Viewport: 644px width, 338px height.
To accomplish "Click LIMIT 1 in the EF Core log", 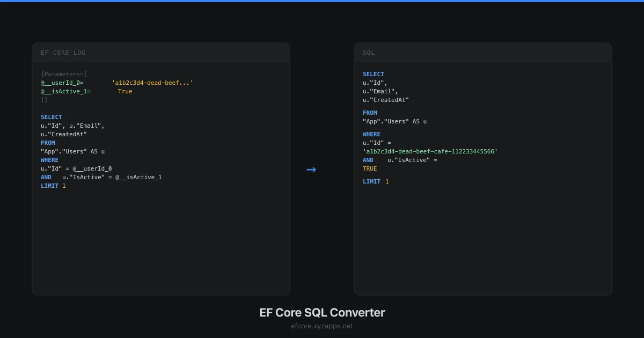I will tap(53, 186).
